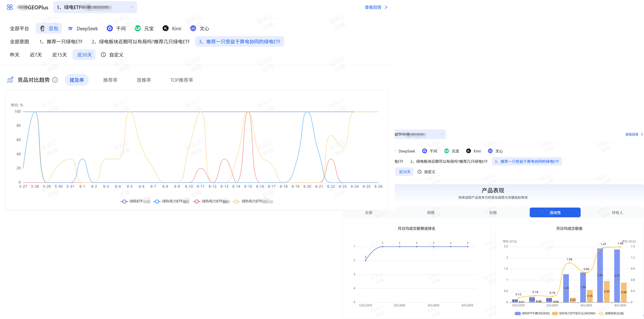
Task: Click the 产品表现 heading
Action: (493, 190)
